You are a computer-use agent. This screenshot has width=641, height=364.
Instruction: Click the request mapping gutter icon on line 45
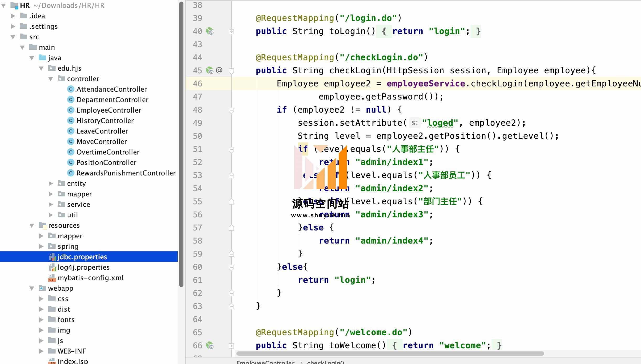(210, 70)
